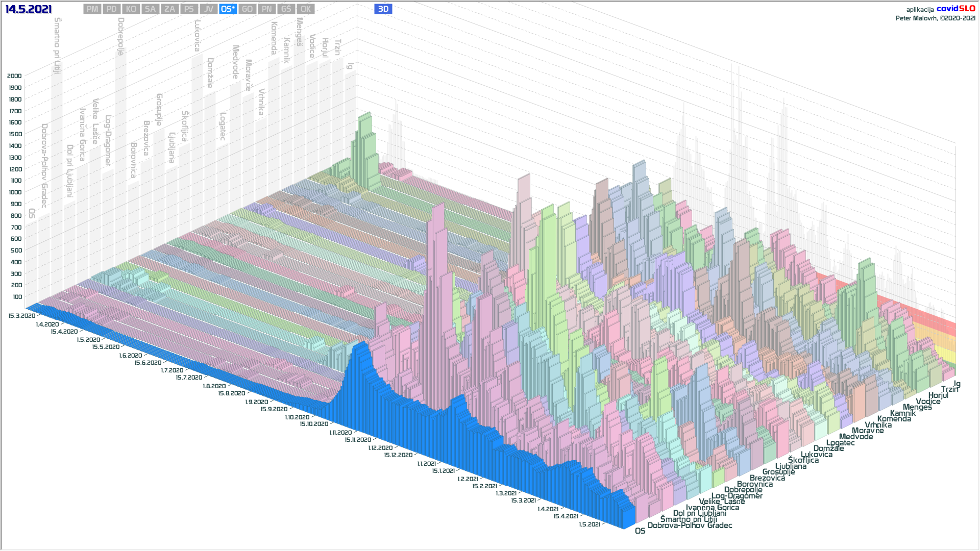Image resolution: width=980 pixels, height=551 pixels.
Task: Select the GO region tab
Action: point(247,9)
